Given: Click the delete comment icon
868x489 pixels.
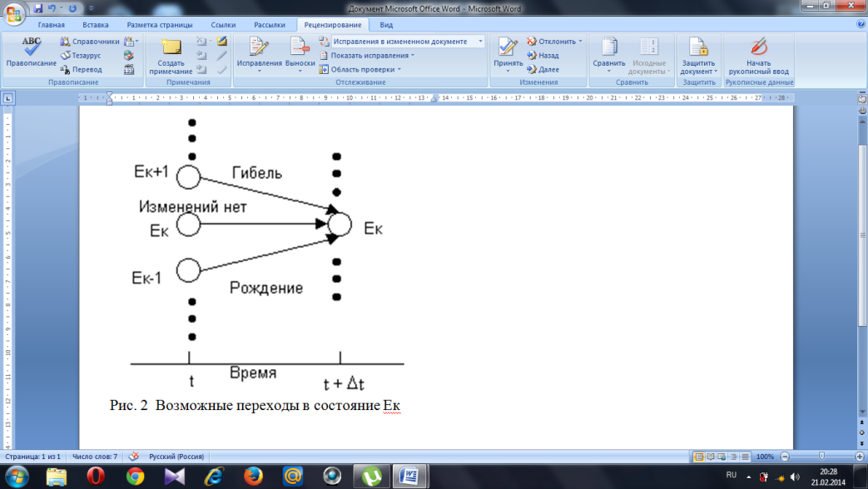Looking at the screenshot, I should 202,42.
